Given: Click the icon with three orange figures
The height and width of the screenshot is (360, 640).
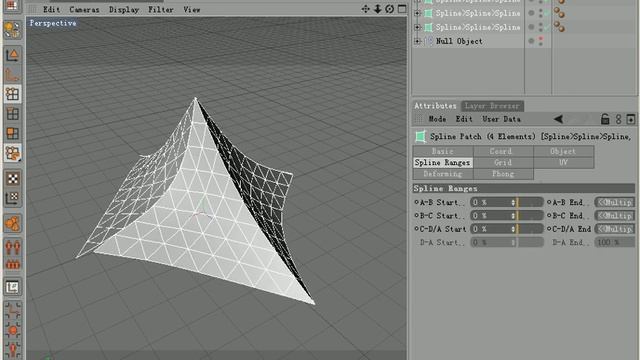Looking at the screenshot, I should coord(12,264).
